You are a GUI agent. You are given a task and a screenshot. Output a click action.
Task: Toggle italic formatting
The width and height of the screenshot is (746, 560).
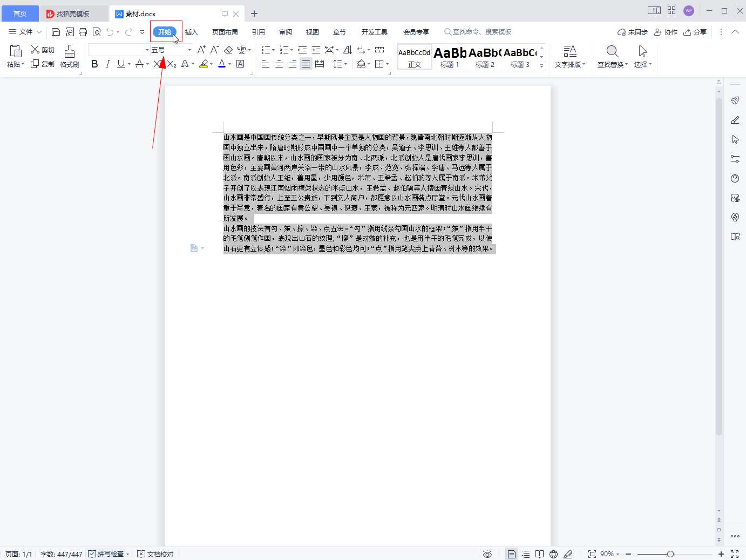tap(107, 64)
